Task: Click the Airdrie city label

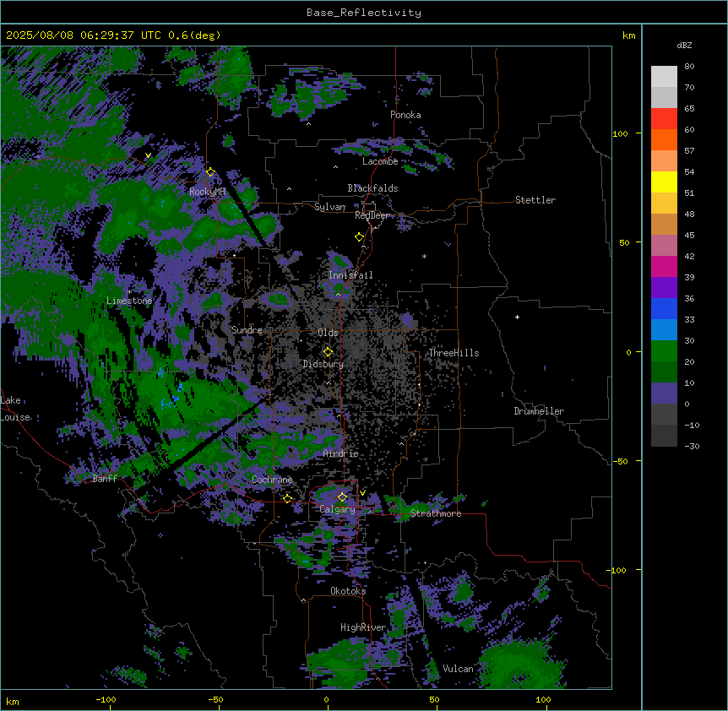Action: 341,453
